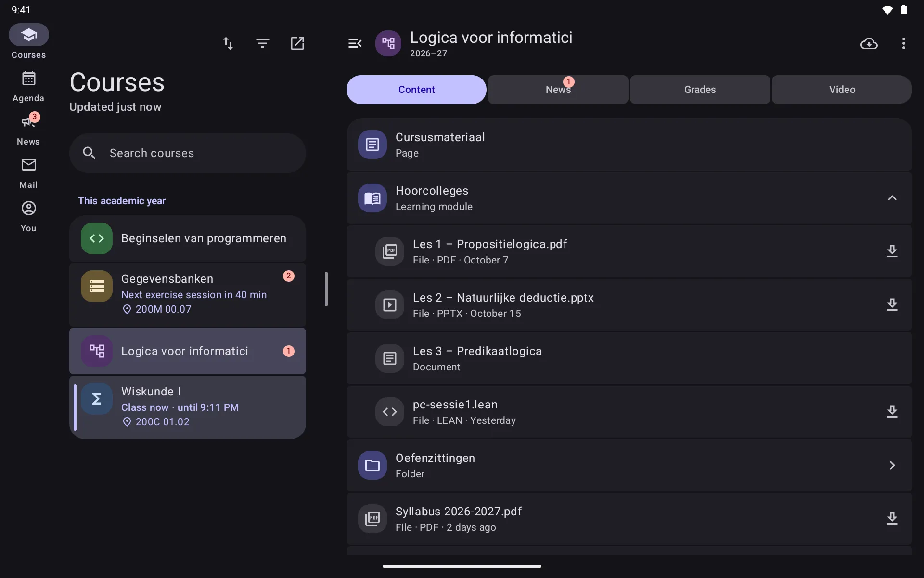This screenshot has height=578, width=924.
Task: Click the 200C 01.02 room location
Action: pyautogui.click(x=156, y=422)
